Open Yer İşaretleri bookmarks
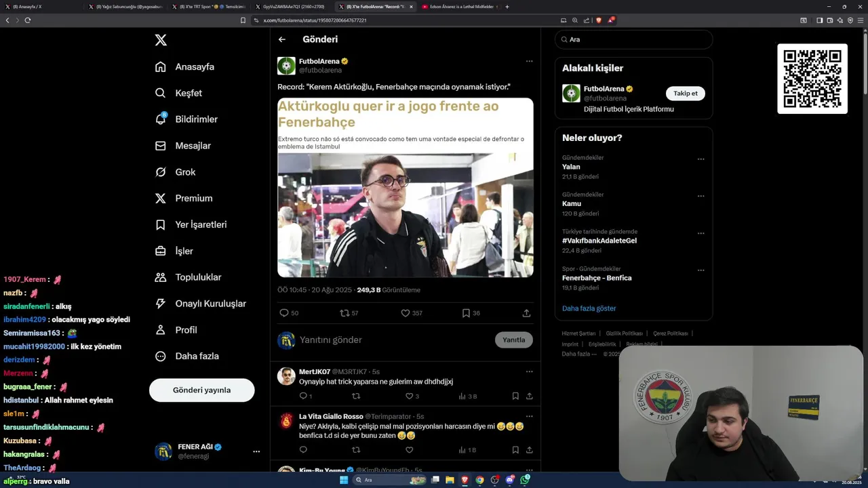 pos(191,224)
